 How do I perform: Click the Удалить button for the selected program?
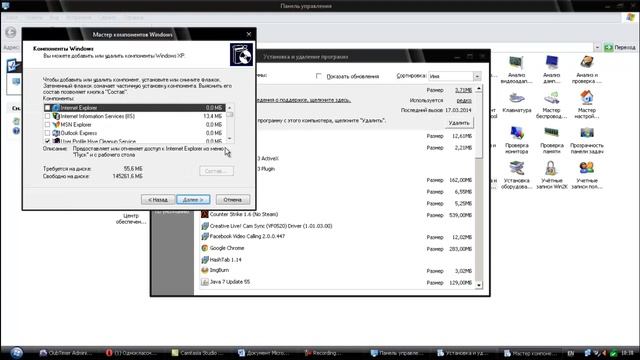459,122
